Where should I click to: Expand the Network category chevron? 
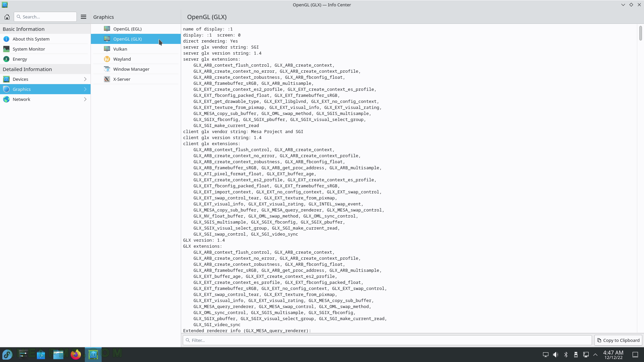tap(85, 99)
